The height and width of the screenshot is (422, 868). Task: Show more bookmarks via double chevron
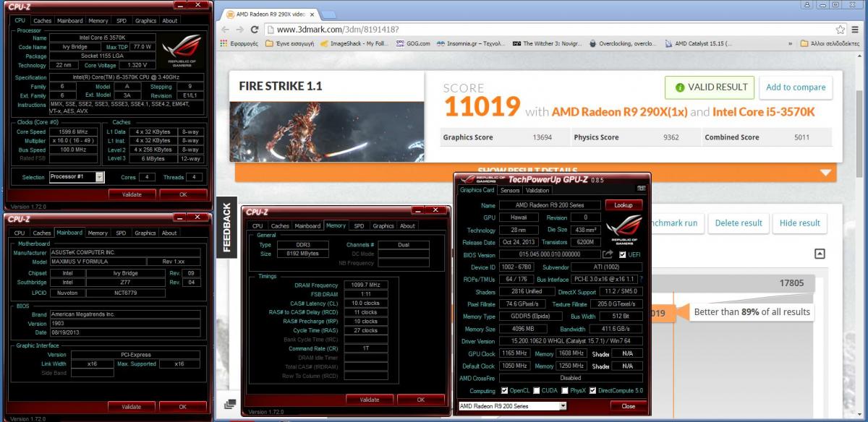click(789, 43)
